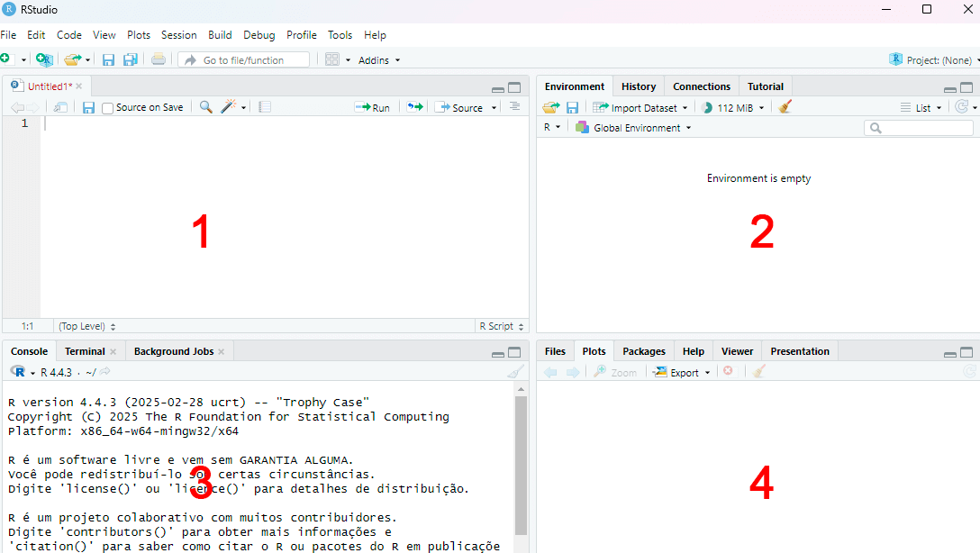Open the (Top Level) scope selector
980x553 pixels.
(86, 326)
